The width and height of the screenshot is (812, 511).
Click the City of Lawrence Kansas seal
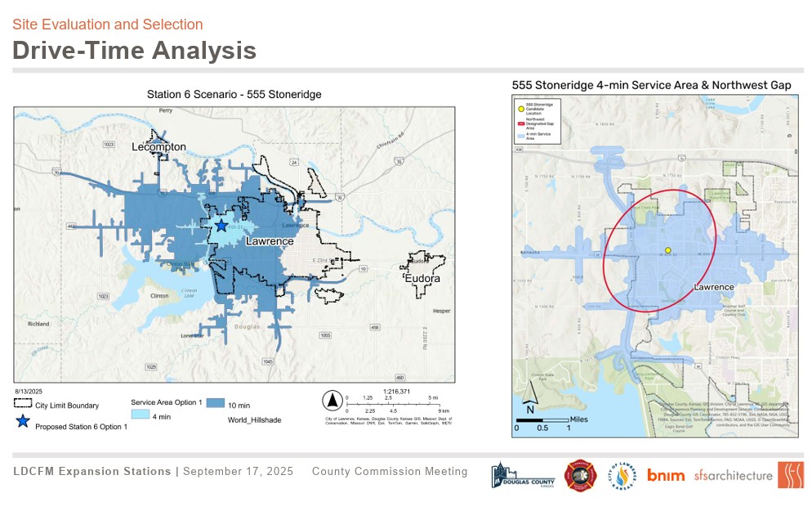(x=622, y=476)
